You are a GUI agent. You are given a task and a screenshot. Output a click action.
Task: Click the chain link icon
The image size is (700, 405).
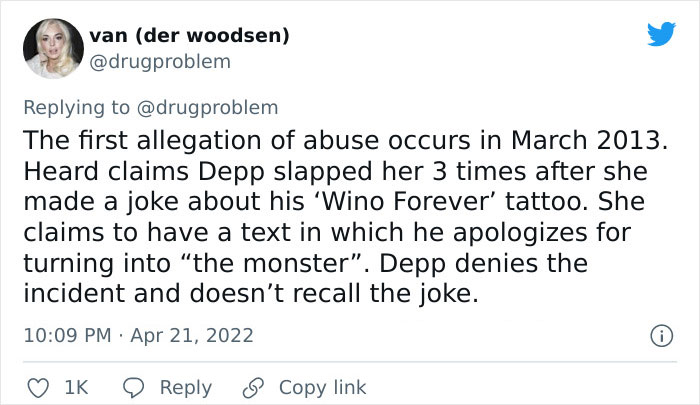point(255,387)
